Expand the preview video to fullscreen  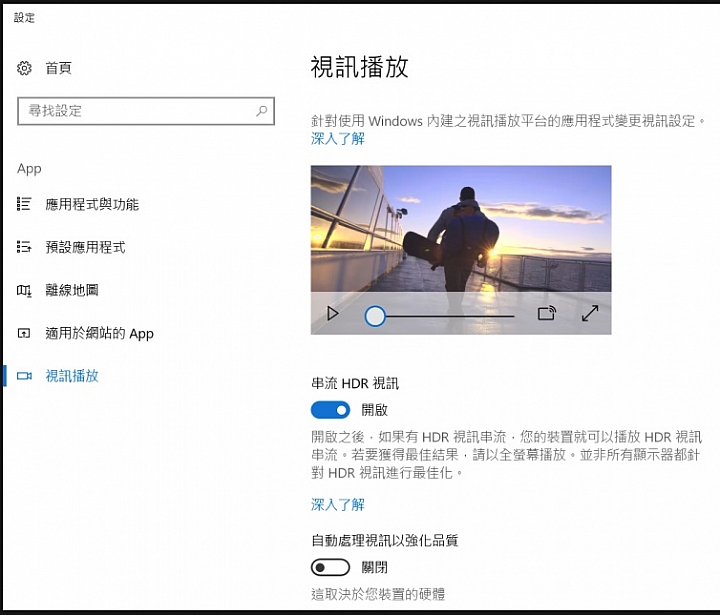pyautogui.click(x=590, y=313)
